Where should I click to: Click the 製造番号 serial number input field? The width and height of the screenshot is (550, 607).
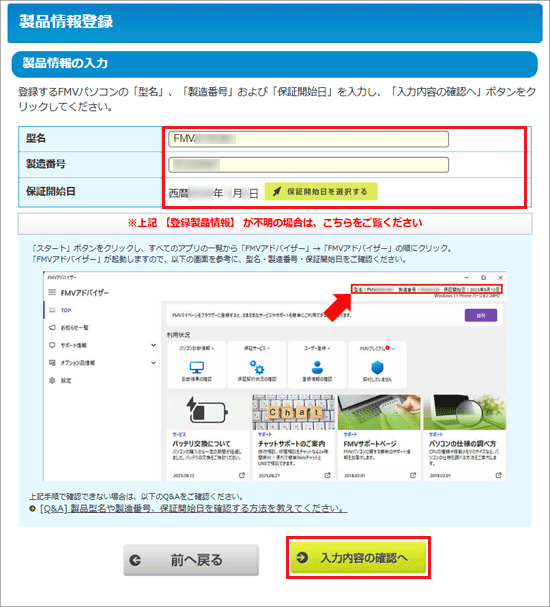[x=308, y=165]
